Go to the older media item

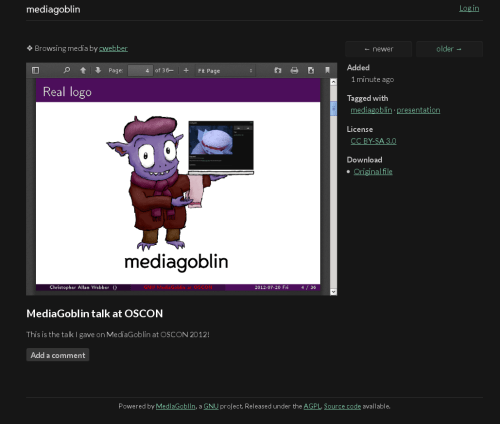[x=449, y=49]
